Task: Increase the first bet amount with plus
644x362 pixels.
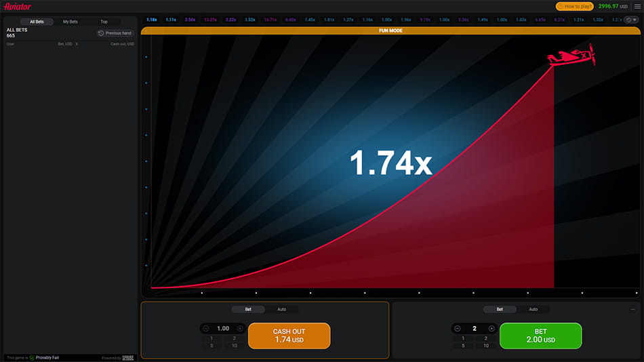Action: (240, 328)
